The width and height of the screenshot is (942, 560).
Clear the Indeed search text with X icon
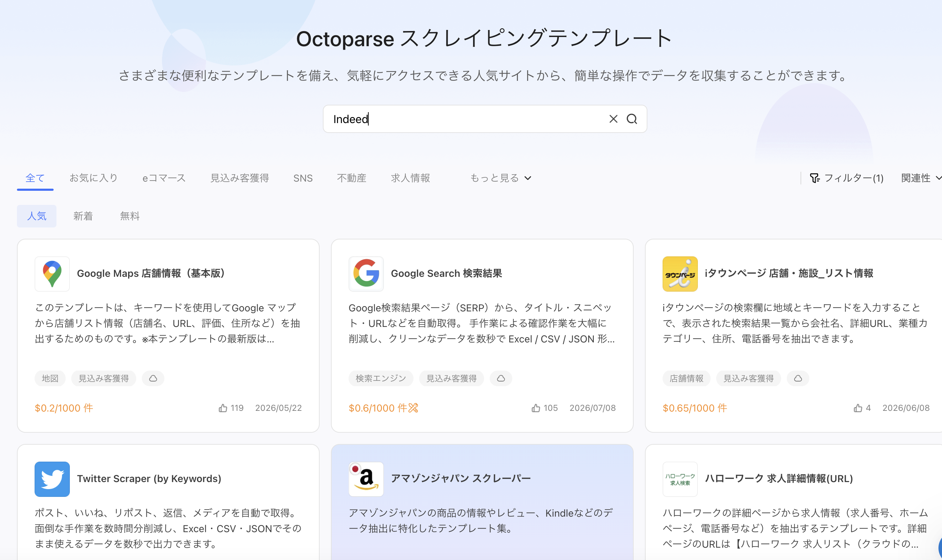613,119
